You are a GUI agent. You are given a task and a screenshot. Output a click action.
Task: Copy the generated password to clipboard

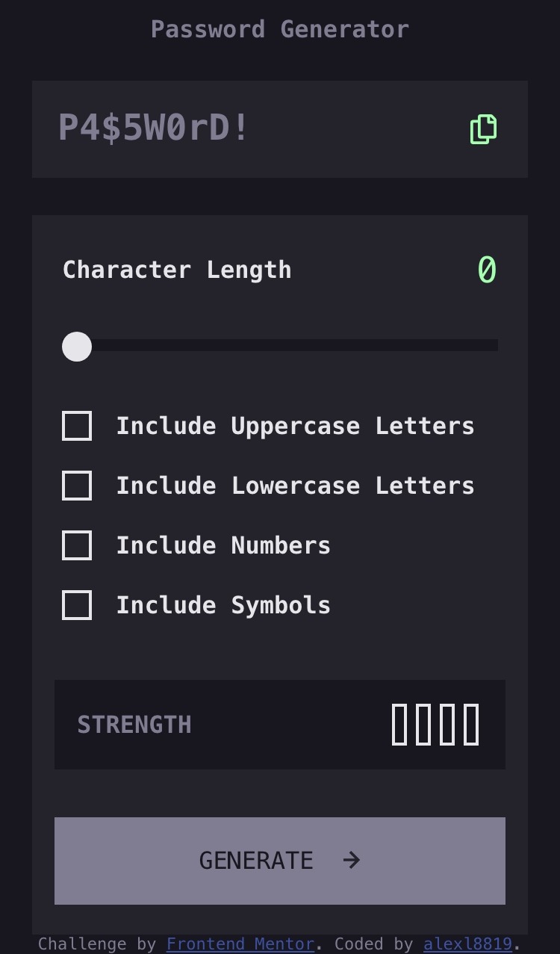(x=484, y=129)
